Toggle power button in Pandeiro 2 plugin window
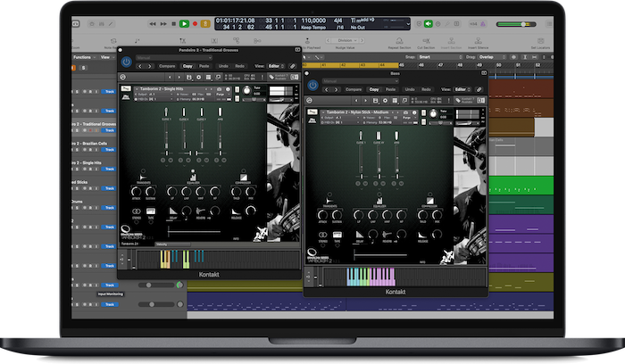 coord(127,62)
